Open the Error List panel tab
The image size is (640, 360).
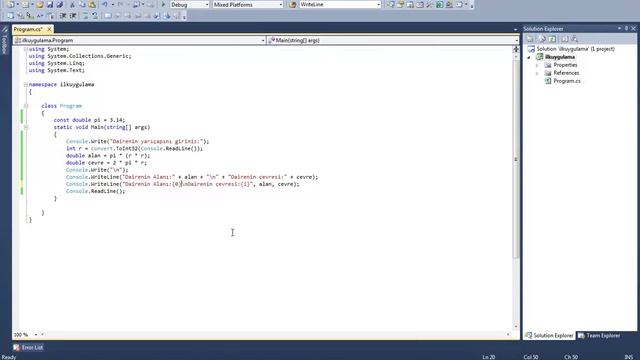click(x=28, y=347)
